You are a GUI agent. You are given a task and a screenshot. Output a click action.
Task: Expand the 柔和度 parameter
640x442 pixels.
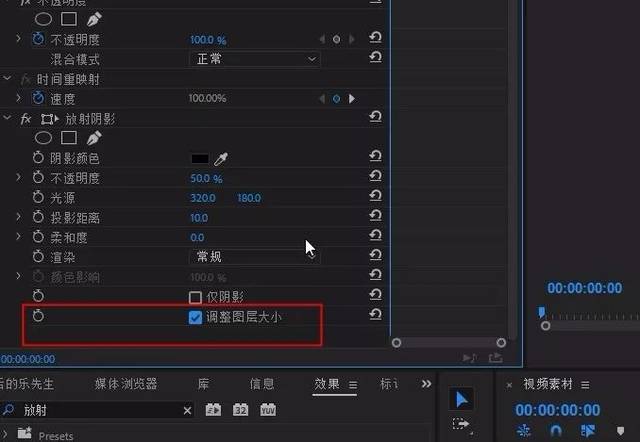(18, 236)
